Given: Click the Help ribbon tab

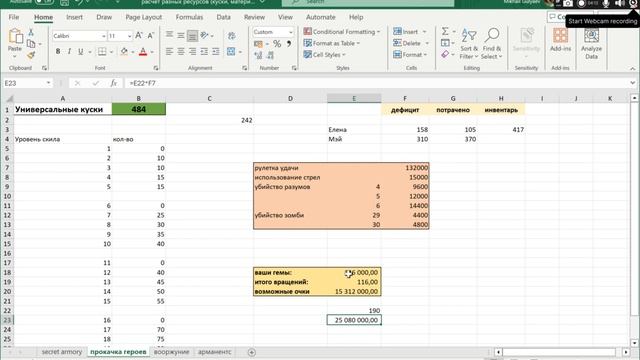Looking at the screenshot, I should point(356,17).
